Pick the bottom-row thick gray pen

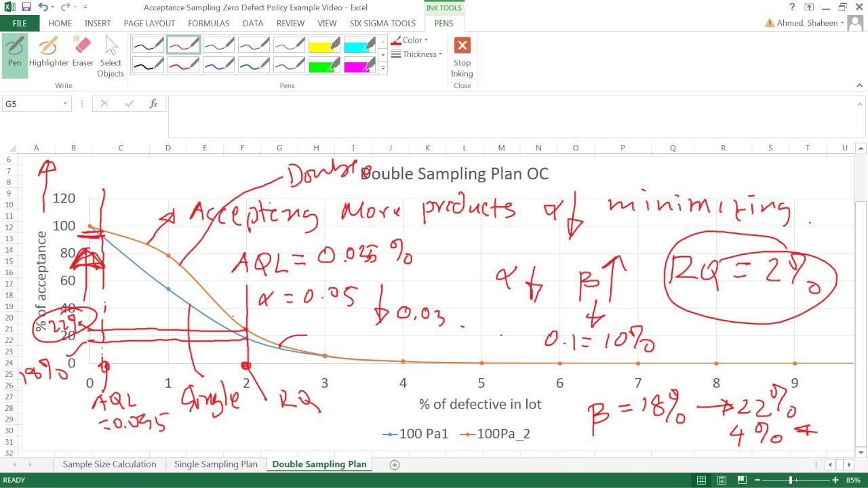(x=289, y=65)
